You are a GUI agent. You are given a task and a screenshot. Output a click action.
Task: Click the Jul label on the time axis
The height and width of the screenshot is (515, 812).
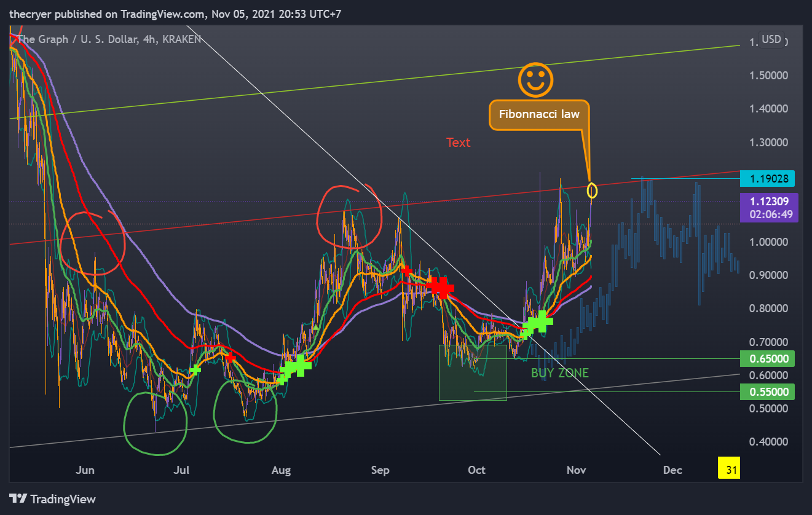tap(181, 470)
